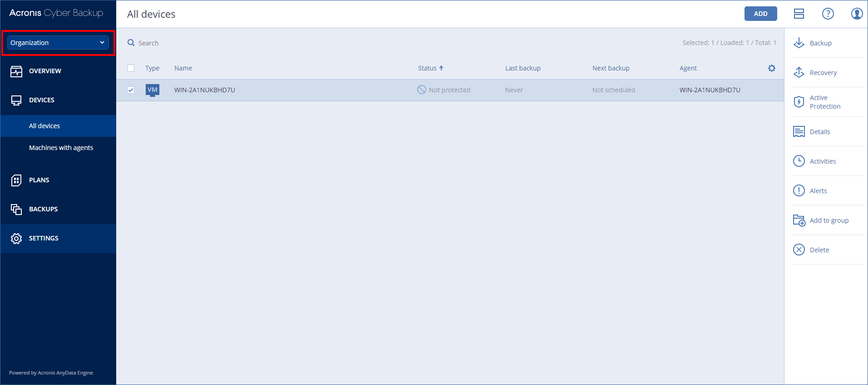Click the Activities clock icon
This screenshot has width=868, height=385.
(x=799, y=161)
